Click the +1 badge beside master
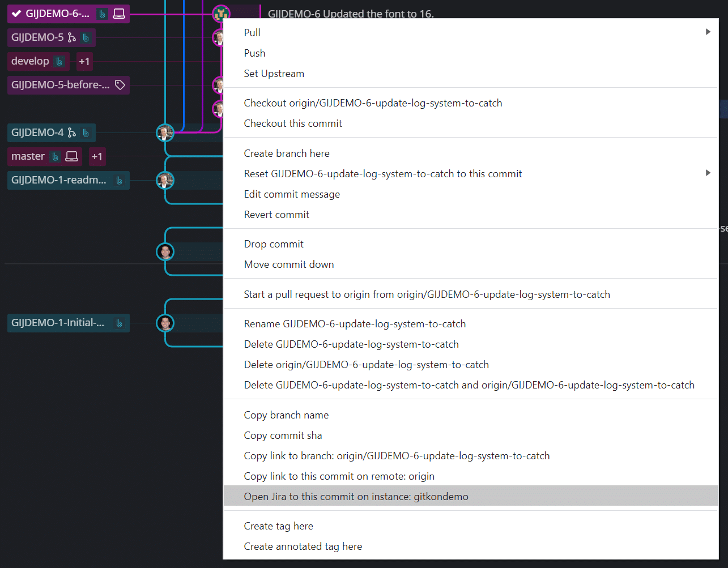This screenshot has width=728, height=568. click(97, 156)
